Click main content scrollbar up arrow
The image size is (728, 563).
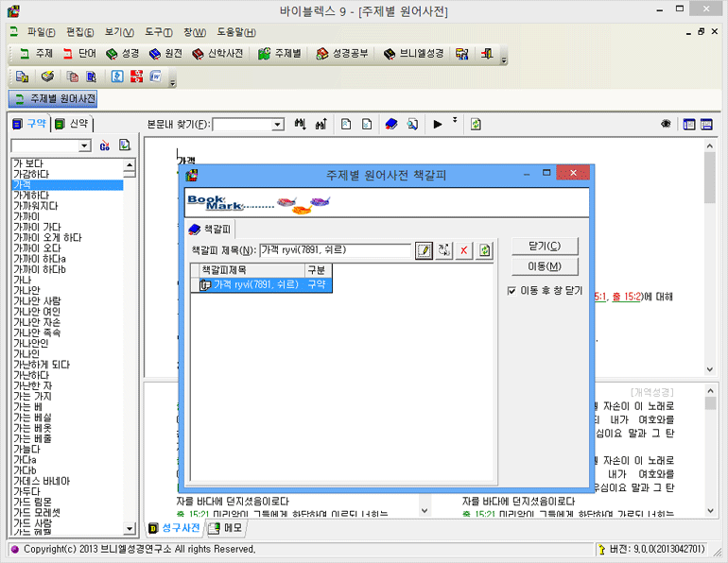709,146
